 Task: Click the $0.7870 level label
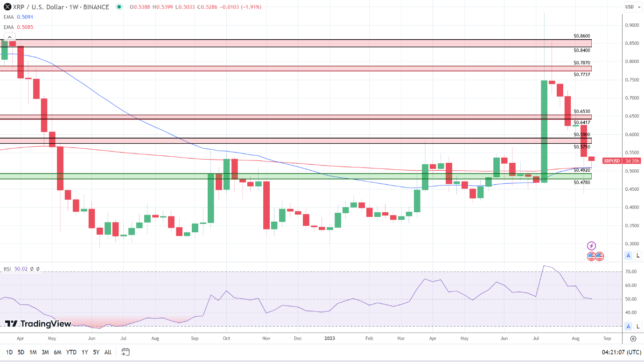click(x=581, y=63)
